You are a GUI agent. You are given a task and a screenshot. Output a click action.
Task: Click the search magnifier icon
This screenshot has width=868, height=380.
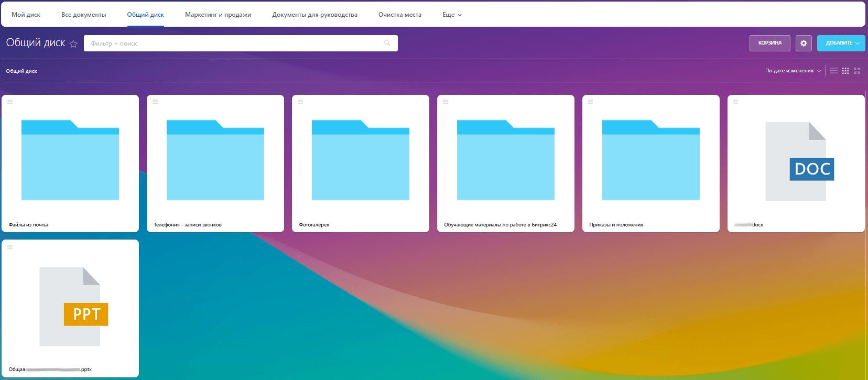[387, 43]
